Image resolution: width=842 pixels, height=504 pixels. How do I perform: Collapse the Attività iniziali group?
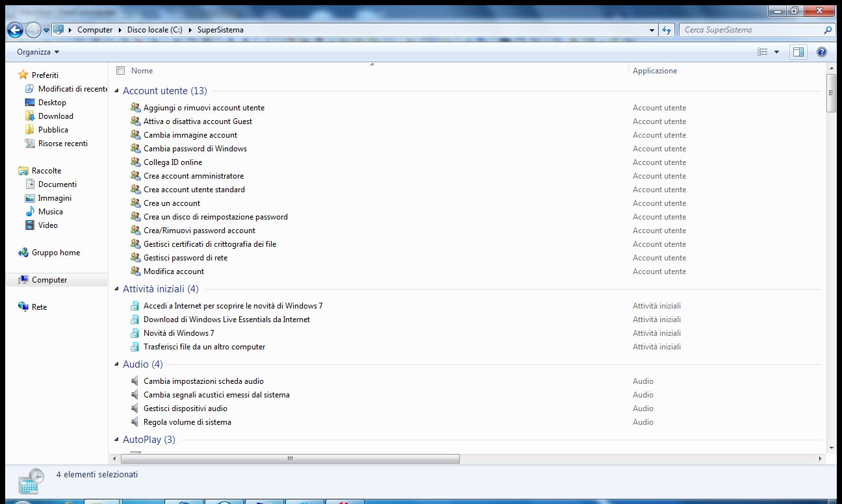(117, 290)
